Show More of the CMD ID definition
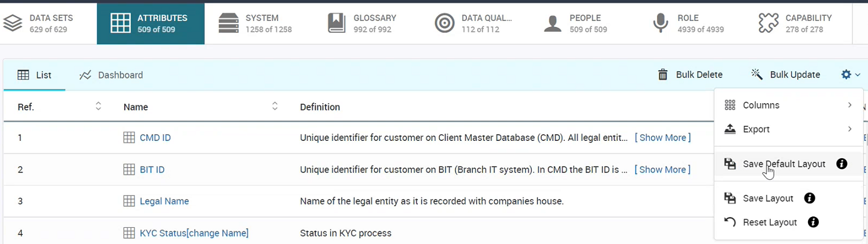The height and width of the screenshot is (244, 868). coord(663,137)
